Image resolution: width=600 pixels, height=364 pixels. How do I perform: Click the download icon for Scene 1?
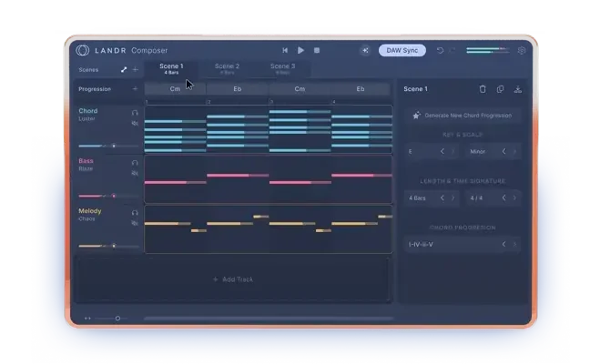pyautogui.click(x=517, y=89)
